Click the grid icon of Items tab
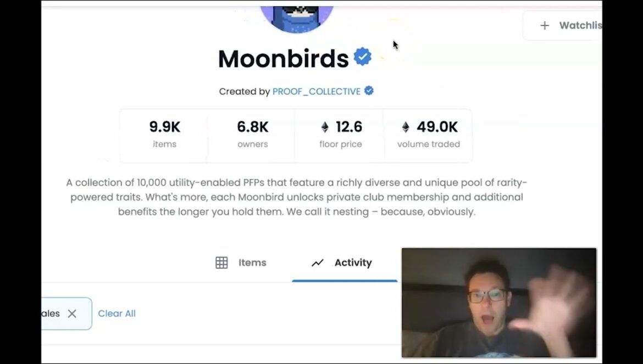 coord(221,262)
